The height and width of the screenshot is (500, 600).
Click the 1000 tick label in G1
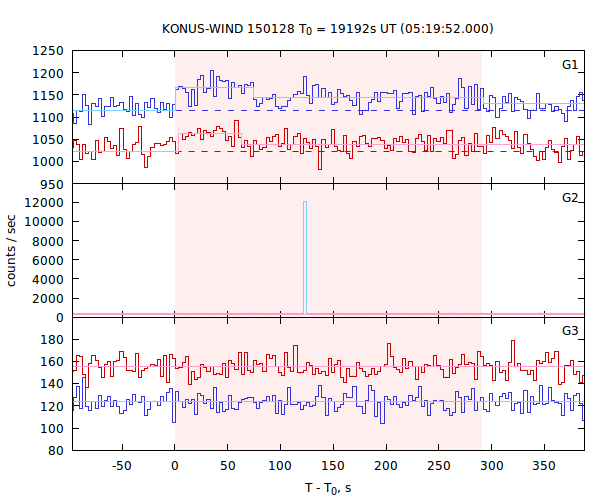[48, 162]
